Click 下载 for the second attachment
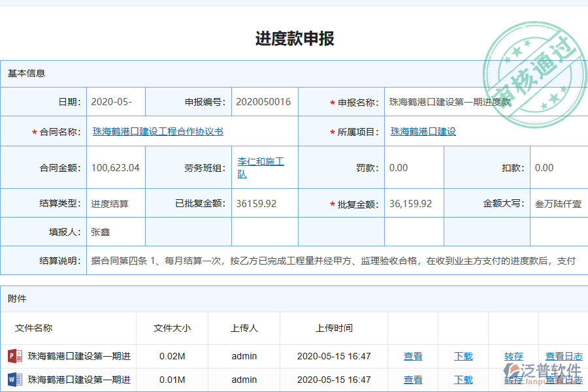Viewport: 588px width, 392px height. click(463, 380)
